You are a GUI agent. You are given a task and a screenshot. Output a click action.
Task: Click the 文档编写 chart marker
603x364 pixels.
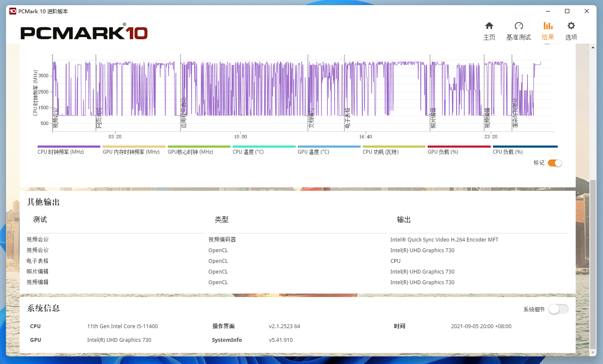click(312, 118)
